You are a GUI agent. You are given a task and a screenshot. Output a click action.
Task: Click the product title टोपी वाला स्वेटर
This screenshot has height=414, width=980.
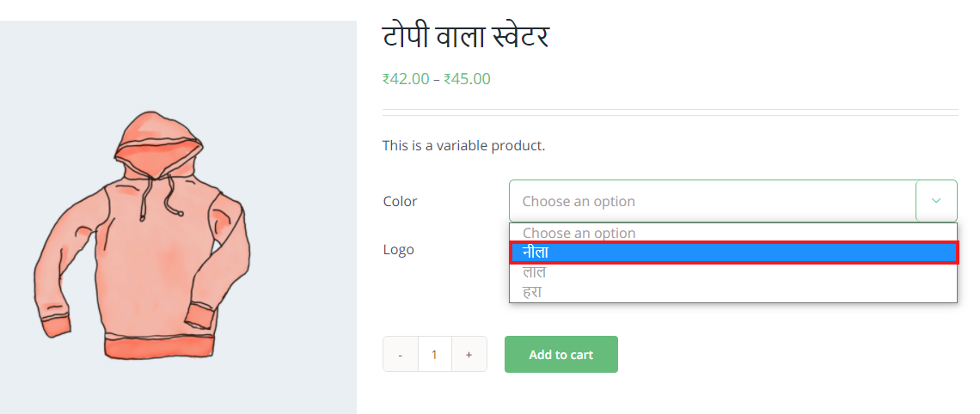pos(465,37)
